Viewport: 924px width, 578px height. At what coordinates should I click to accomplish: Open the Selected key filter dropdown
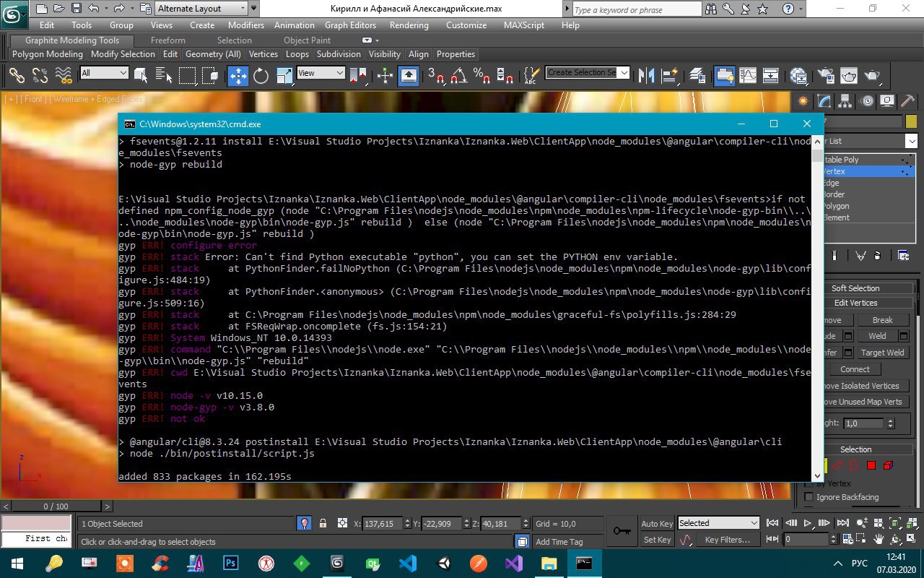[x=718, y=523]
